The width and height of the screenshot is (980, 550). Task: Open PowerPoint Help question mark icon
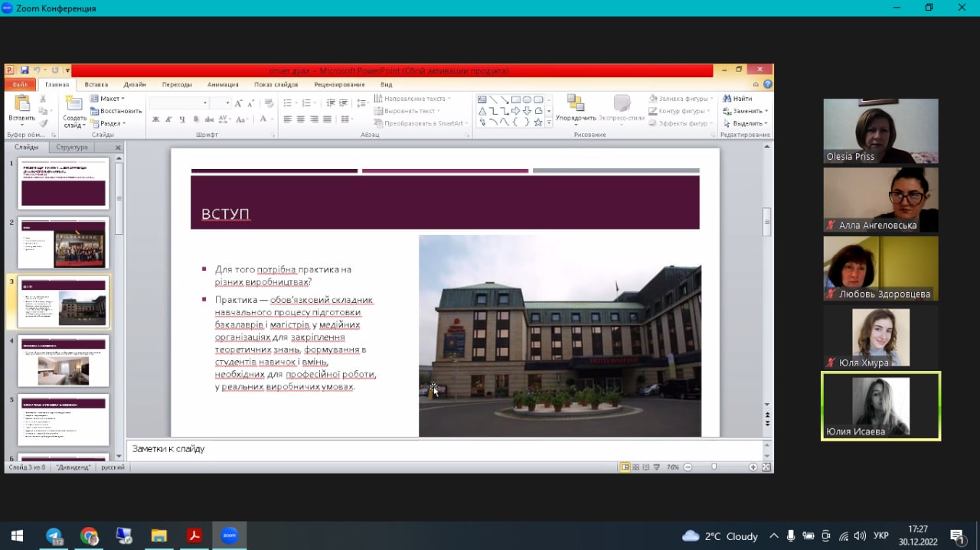coord(767,84)
